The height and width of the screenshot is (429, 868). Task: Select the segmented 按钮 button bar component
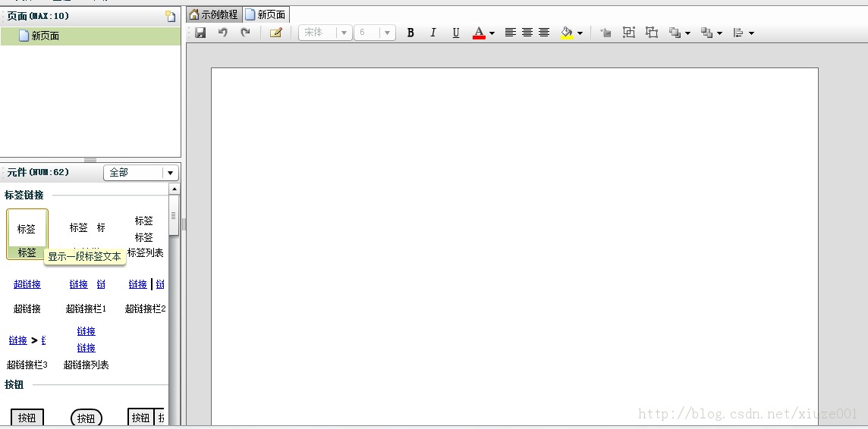tap(146, 418)
